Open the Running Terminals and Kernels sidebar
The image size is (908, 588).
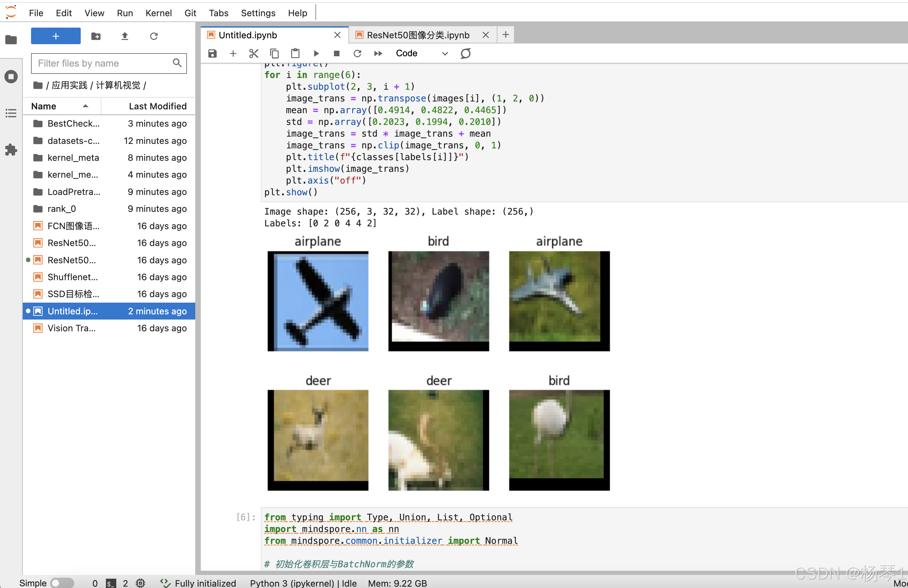(11, 77)
